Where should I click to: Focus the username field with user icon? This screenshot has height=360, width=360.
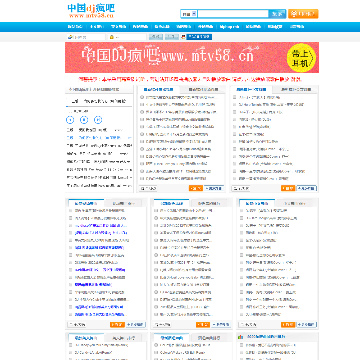tap(86, 37)
